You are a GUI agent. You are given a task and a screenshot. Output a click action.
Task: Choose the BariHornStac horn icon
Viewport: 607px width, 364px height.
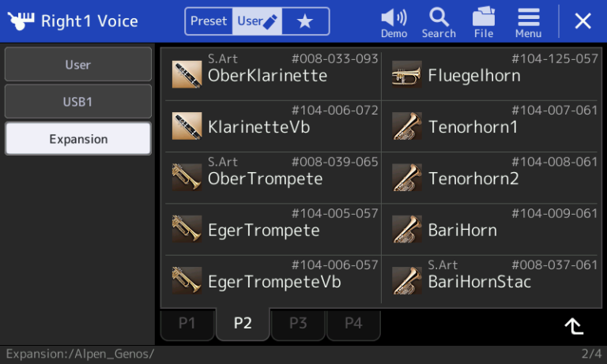pyautogui.click(x=406, y=280)
